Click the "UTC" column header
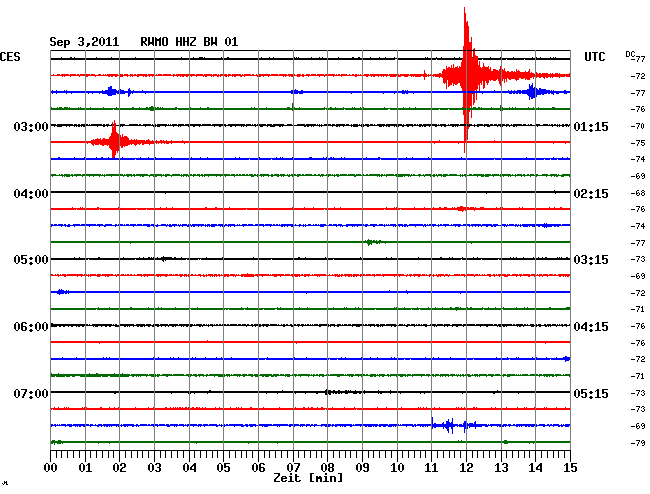The width and height of the screenshot is (650, 494). 594,57
